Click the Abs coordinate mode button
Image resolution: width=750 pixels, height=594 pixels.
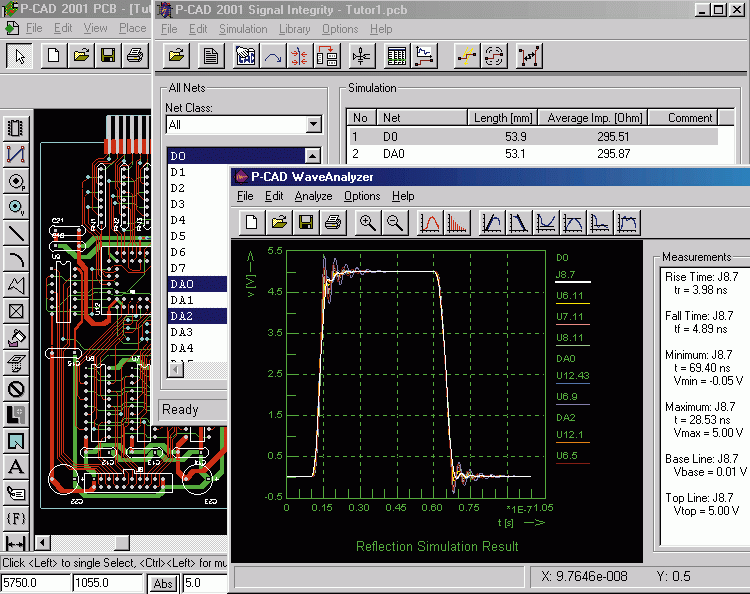click(x=163, y=583)
